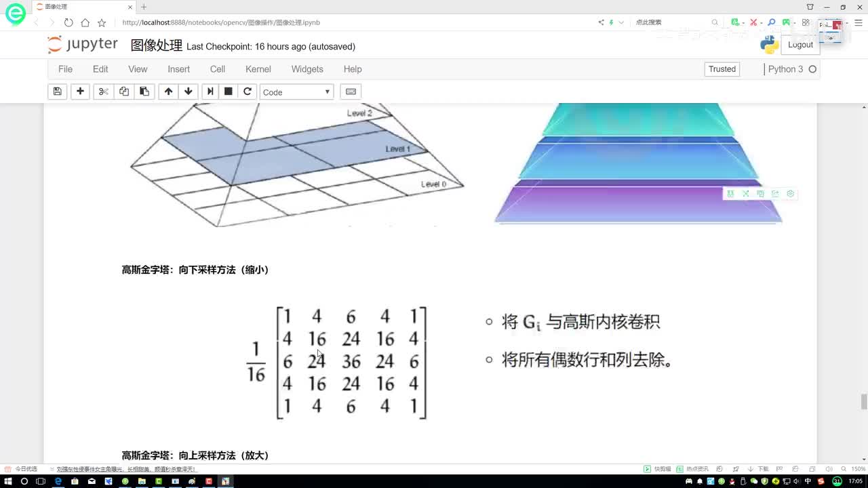Move selected cell up
The height and width of the screenshot is (488, 868).
(168, 91)
